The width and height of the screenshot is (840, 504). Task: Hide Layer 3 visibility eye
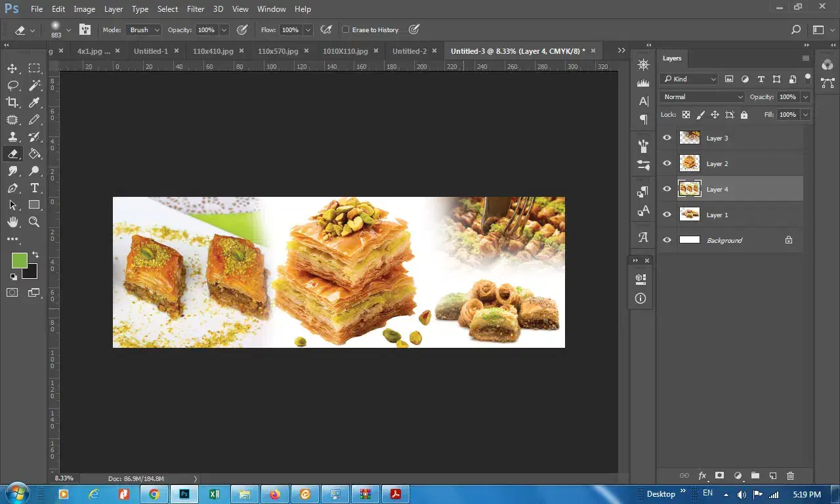(667, 138)
